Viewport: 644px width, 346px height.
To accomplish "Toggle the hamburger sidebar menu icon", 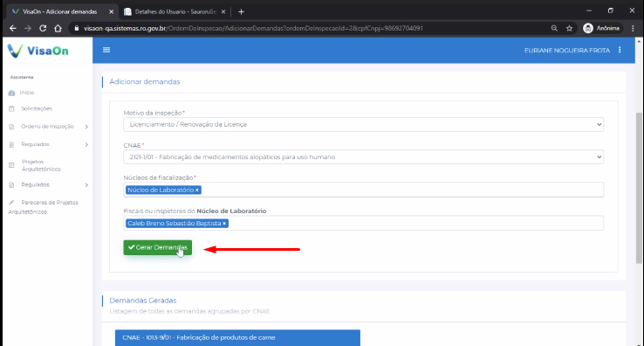I will [106, 50].
